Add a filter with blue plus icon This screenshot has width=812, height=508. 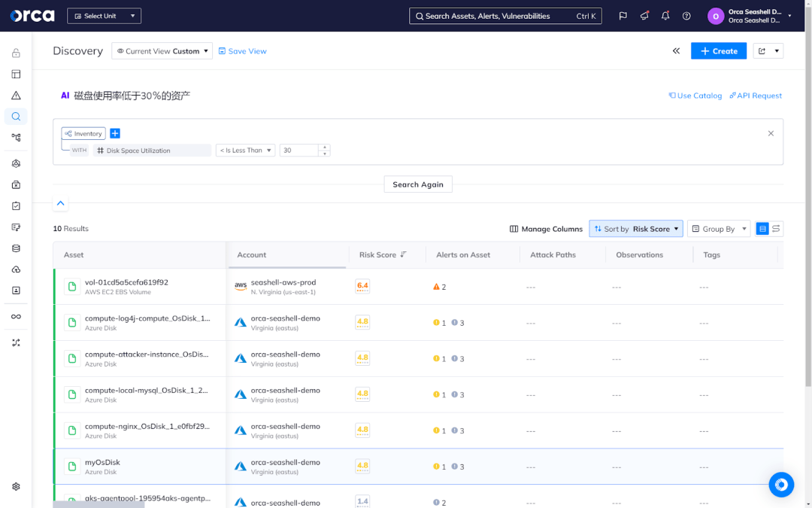coord(115,134)
